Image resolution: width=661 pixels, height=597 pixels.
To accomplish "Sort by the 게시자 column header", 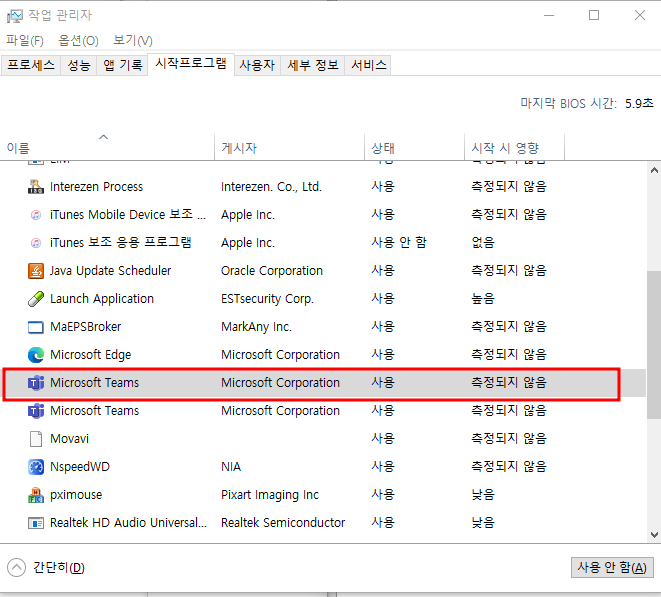I will (x=289, y=147).
